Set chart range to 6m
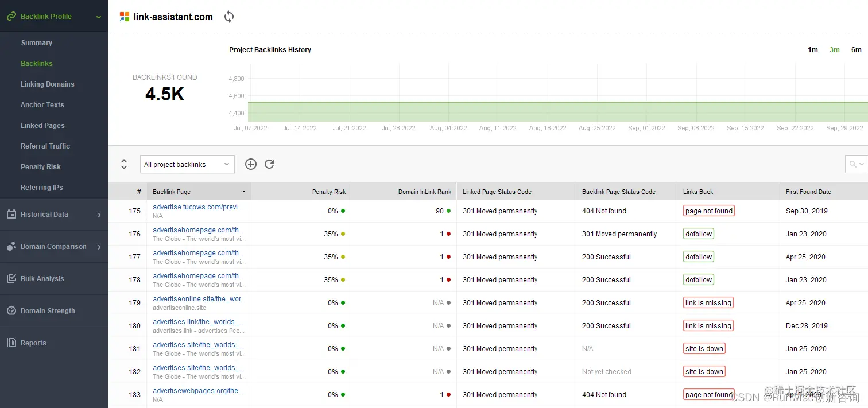This screenshot has width=868, height=408. pos(857,50)
